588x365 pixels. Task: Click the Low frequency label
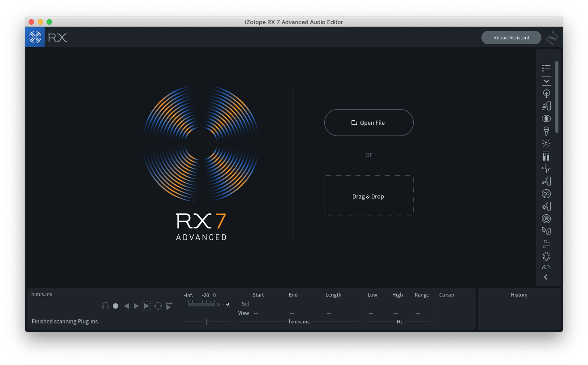373,295
